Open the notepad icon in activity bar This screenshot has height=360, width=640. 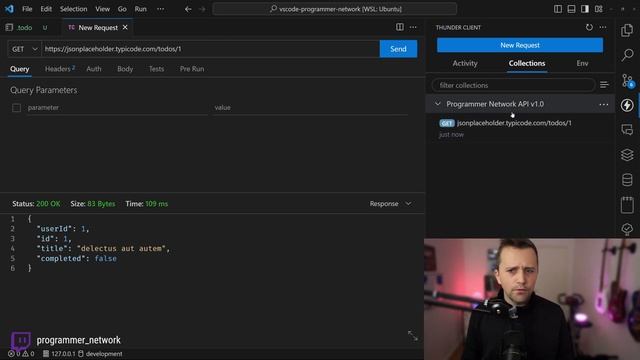coord(627,204)
